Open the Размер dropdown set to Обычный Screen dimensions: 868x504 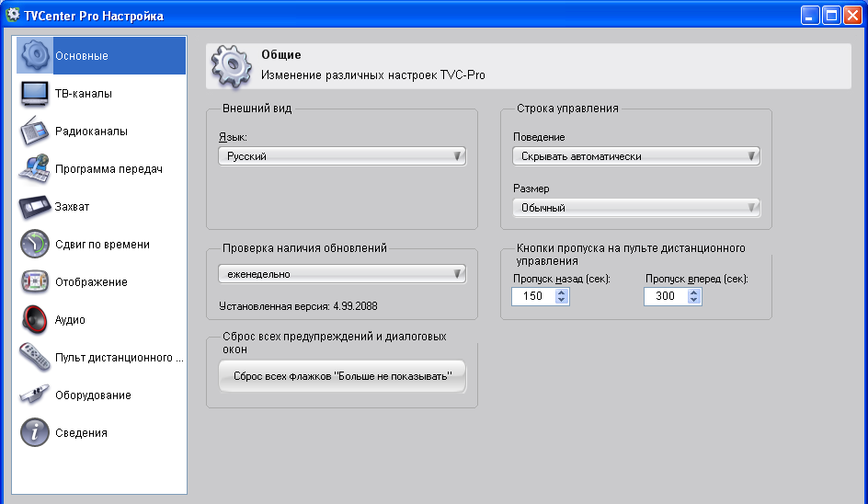pyautogui.click(x=636, y=208)
